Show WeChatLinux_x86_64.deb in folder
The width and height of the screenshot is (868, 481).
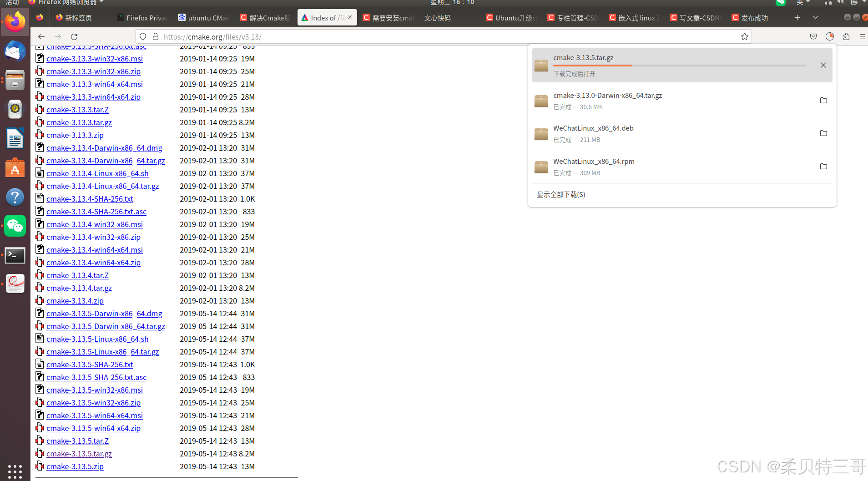coord(823,133)
